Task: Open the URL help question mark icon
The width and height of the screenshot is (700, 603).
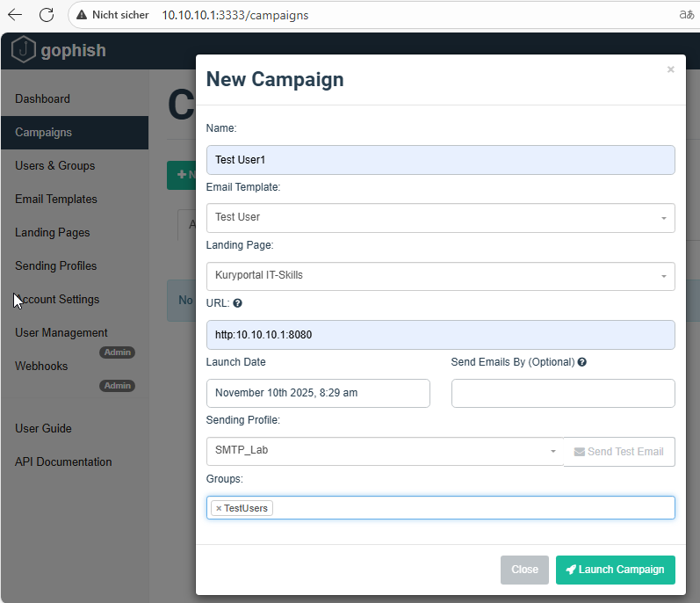Action: point(237,303)
